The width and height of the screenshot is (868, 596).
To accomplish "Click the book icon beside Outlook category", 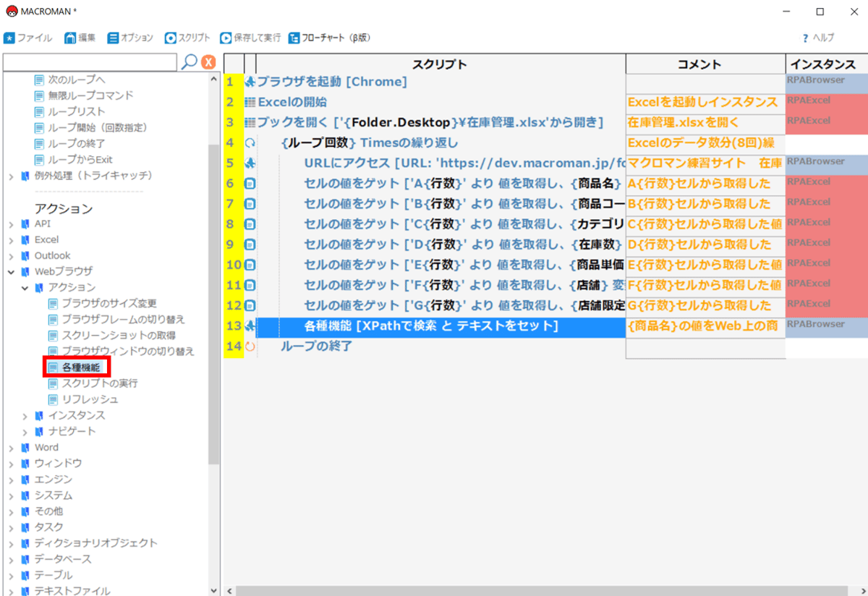I will coord(26,255).
